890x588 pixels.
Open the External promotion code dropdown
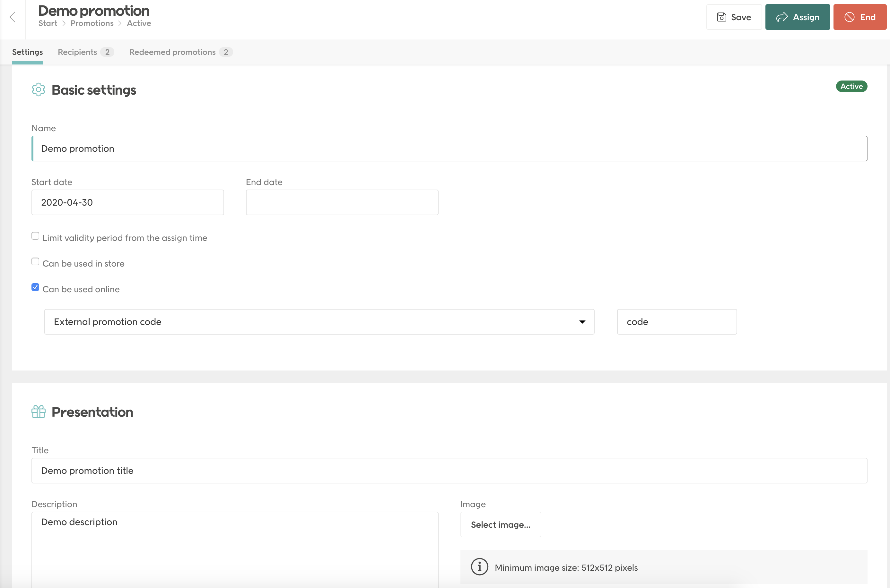[x=319, y=322]
